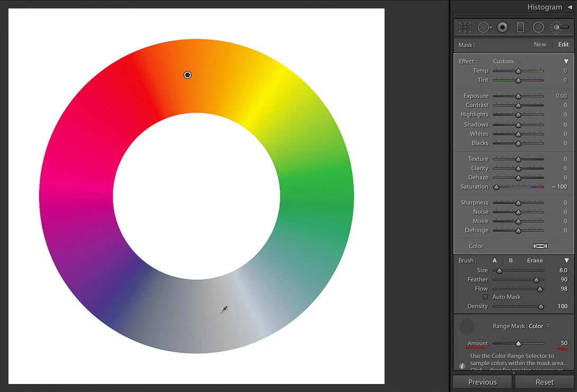Click the Reset button
Screen dimensions: 577x392
pos(544,382)
